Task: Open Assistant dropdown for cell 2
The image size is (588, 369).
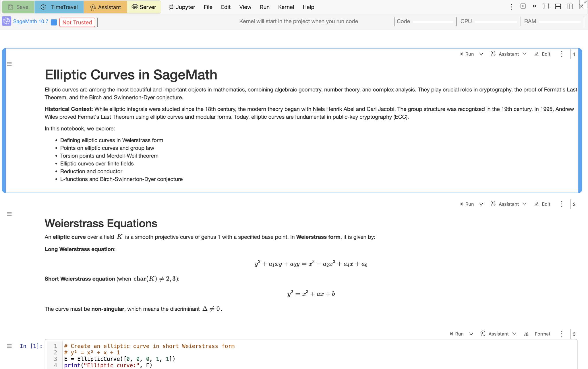Action: click(x=508, y=204)
